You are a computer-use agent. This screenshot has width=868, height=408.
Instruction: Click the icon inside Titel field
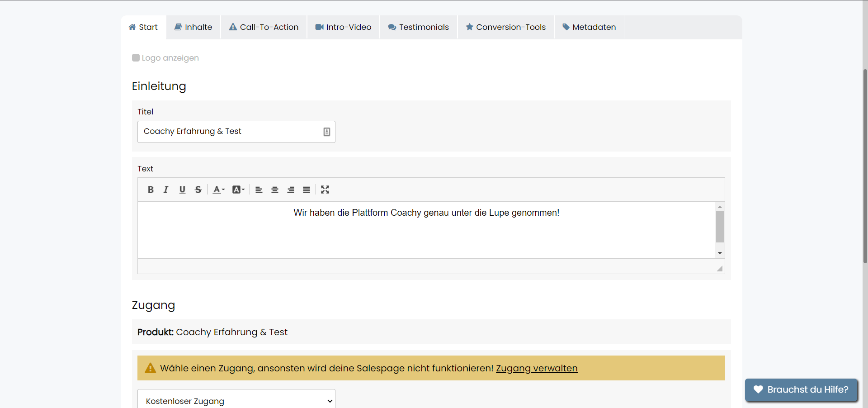coord(327,132)
